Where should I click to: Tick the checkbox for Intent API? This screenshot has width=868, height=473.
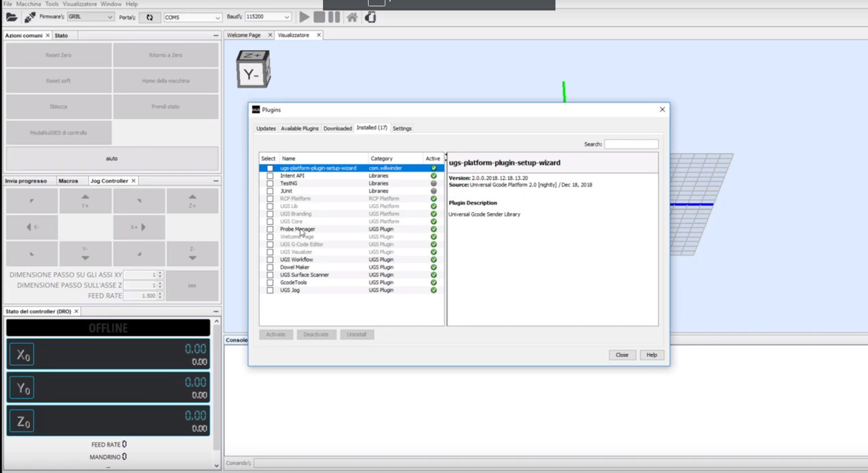coord(270,176)
